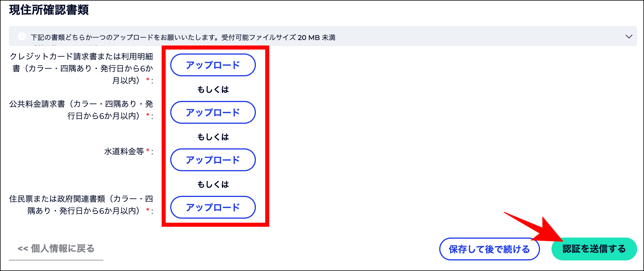
Task: Click 保存して後で続ける to save for later
Action: point(489,249)
